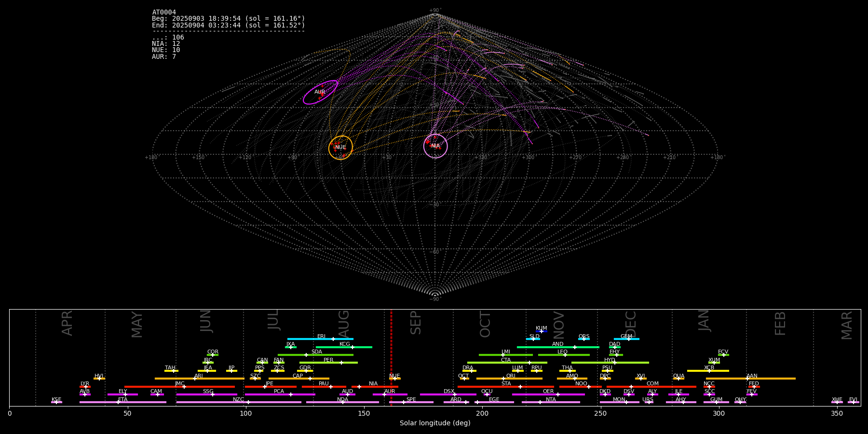
Task: Click the '-60' latitude label on sky map
Action: [x=434, y=252]
